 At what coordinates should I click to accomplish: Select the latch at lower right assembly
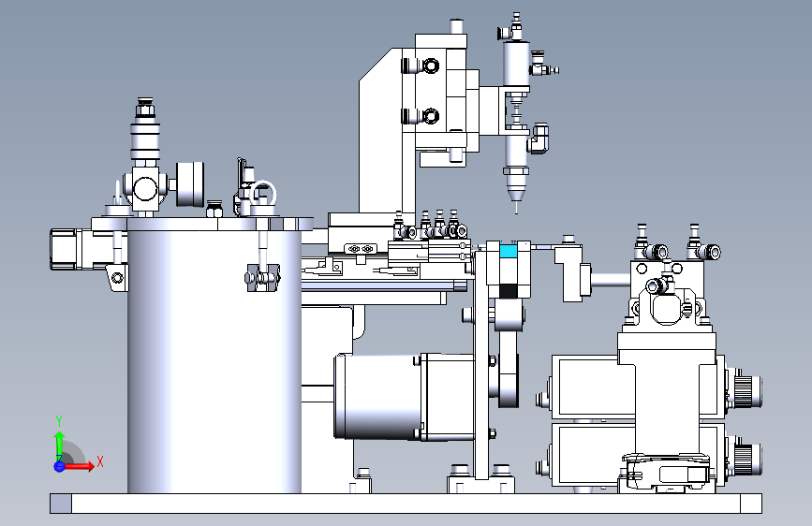(x=666, y=470)
